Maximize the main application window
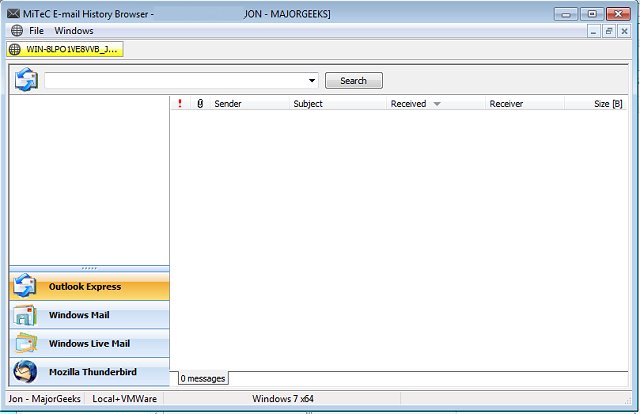Screen dimensions: 640x414 click(x=592, y=14)
